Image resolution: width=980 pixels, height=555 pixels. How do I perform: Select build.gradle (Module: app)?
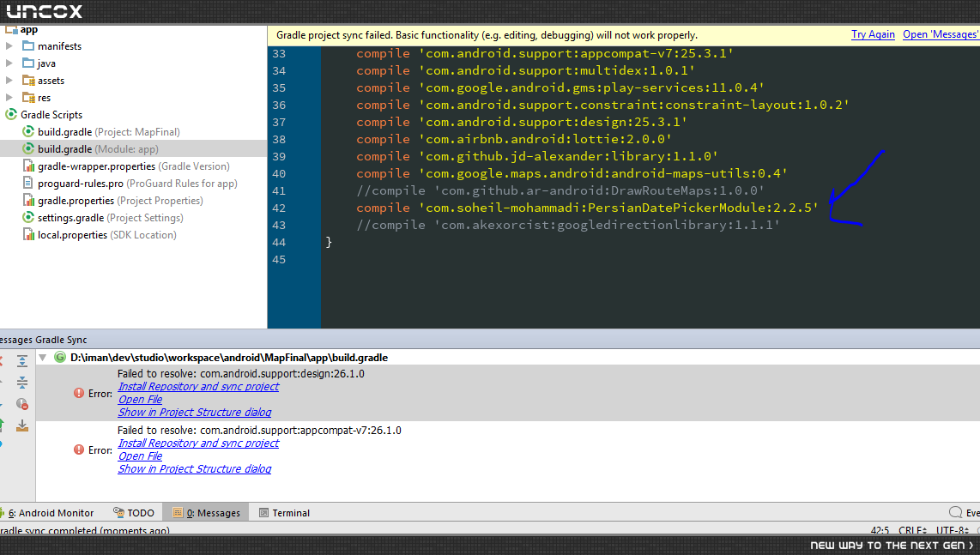[x=98, y=148]
